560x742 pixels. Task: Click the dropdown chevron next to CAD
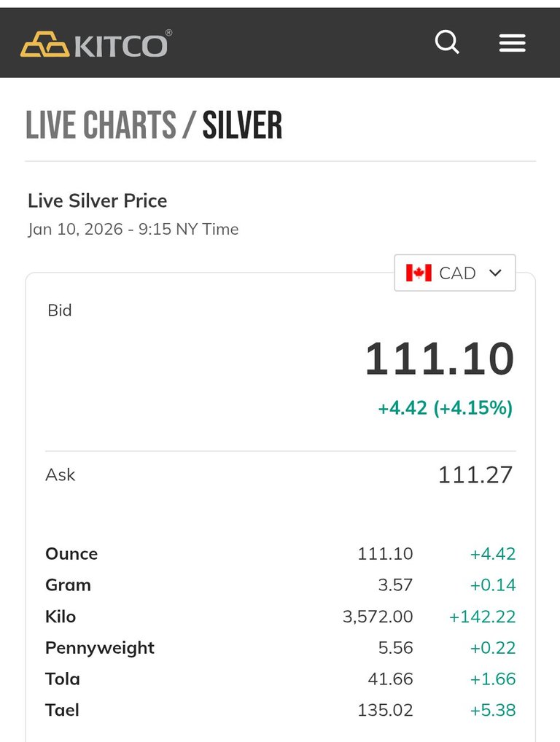pyautogui.click(x=496, y=273)
